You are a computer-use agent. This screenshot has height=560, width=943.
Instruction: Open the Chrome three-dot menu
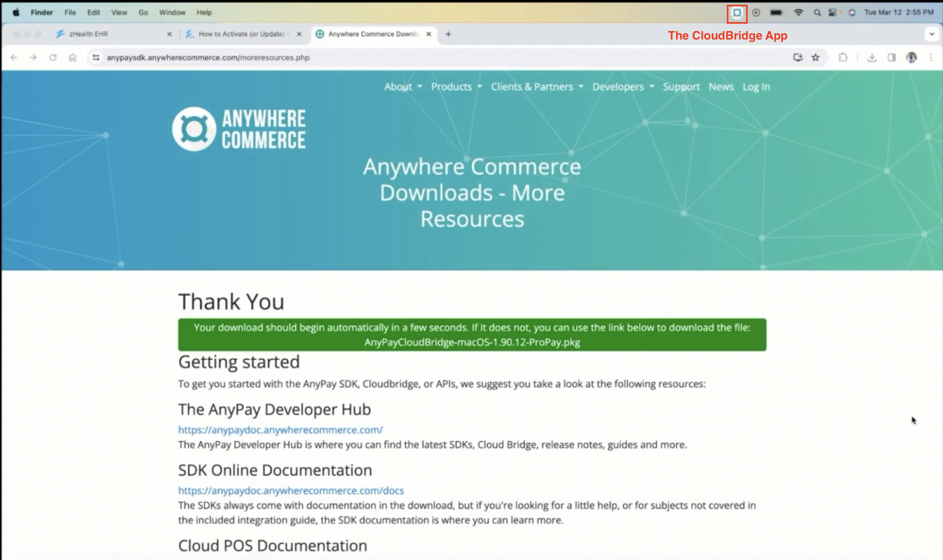tap(931, 57)
